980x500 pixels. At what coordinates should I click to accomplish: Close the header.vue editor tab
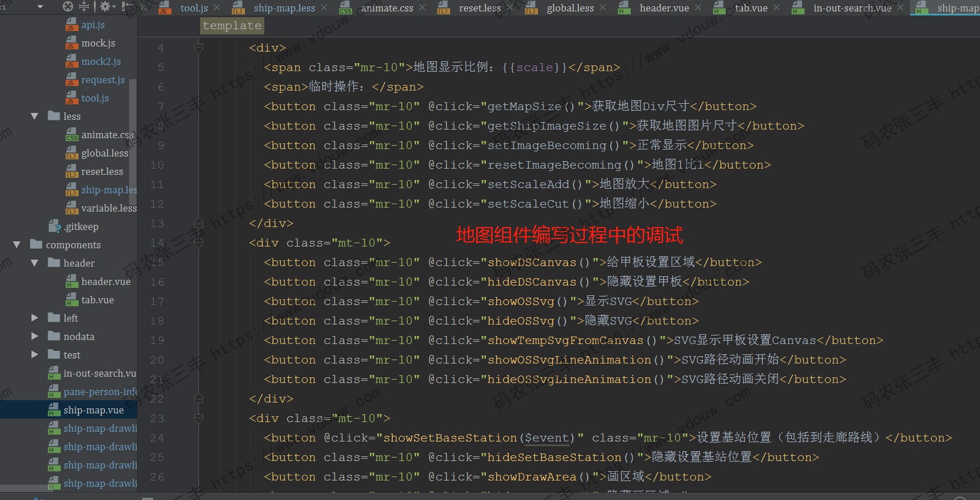click(698, 7)
